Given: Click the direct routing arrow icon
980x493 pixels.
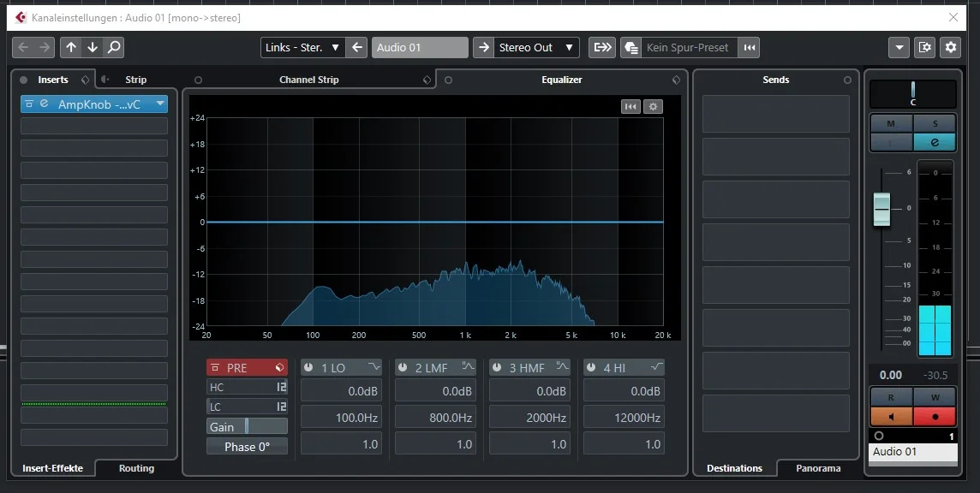Looking at the screenshot, I should click(x=602, y=47).
